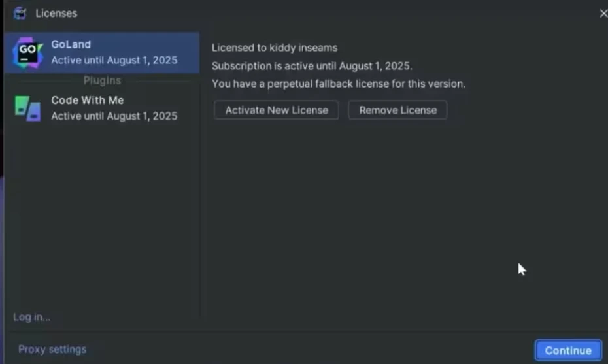Select the GoLand license entry name
Image resolution: width=608 pixels, height=364 pixels.
pyautogui.click(x=71, y=44)
